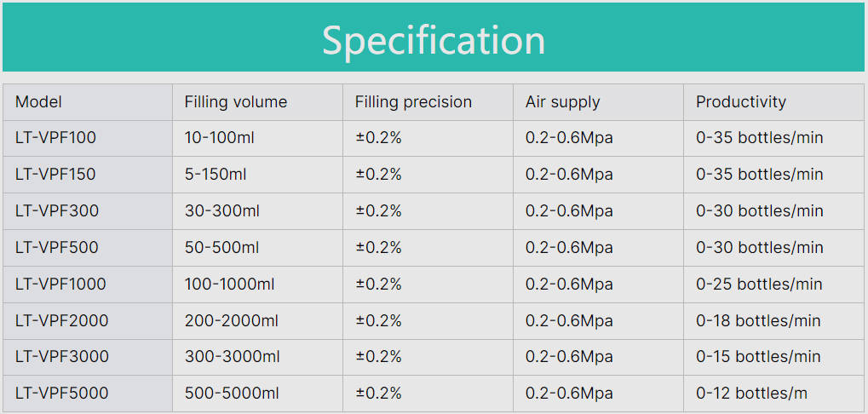The width and height of the screenshot is (868, 414).
Task: Click the LT-VPF2000 model cell
Action: tap(62, 321)
